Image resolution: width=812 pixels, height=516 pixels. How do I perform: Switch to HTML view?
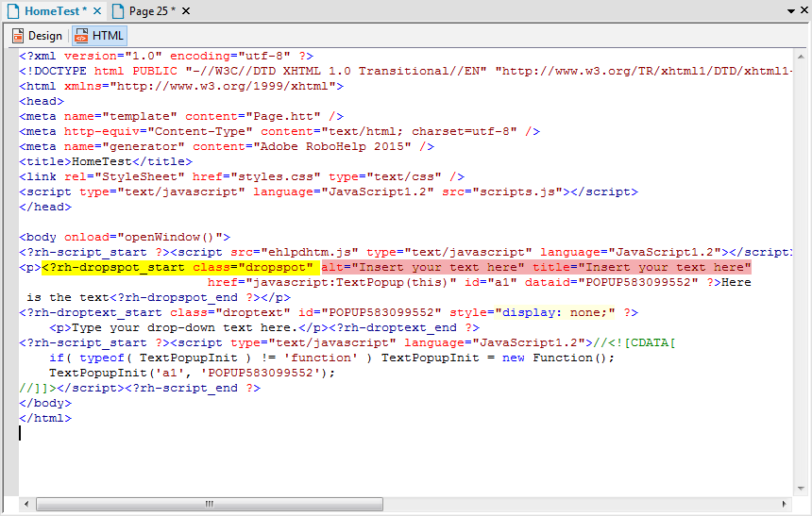coord(99,36)
